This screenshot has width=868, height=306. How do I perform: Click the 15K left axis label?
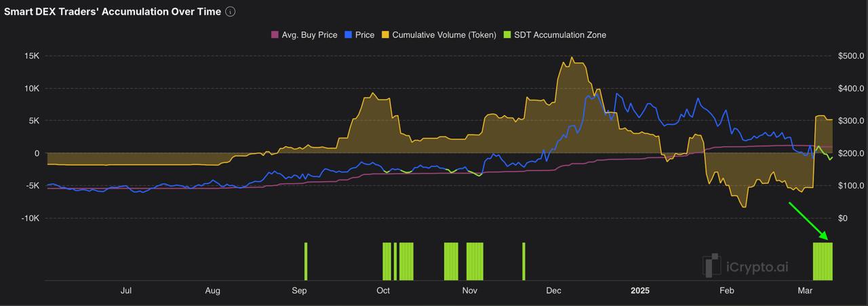[x=31, y=56]
